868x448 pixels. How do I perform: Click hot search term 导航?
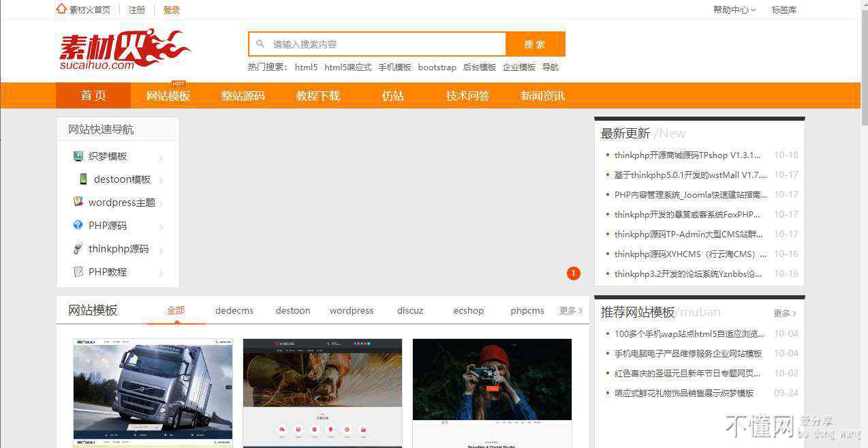(551, 67)
